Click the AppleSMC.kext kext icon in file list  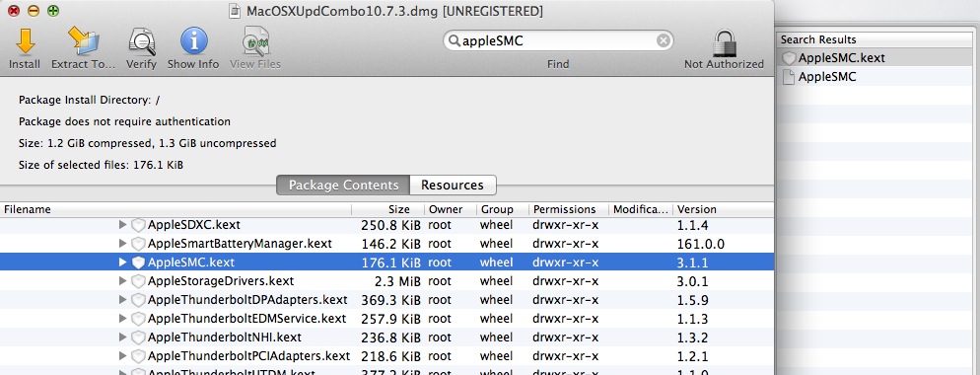pyautogui.click(x=138, y=262)
